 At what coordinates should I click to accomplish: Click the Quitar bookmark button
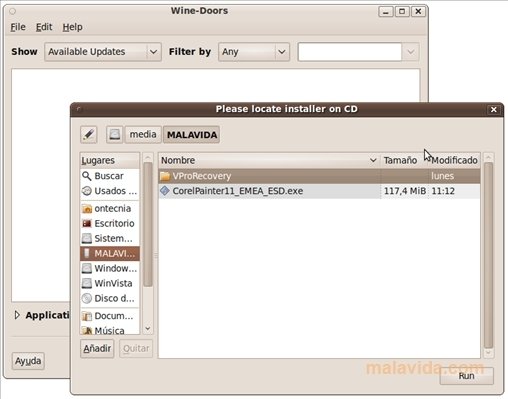(136, 348)
